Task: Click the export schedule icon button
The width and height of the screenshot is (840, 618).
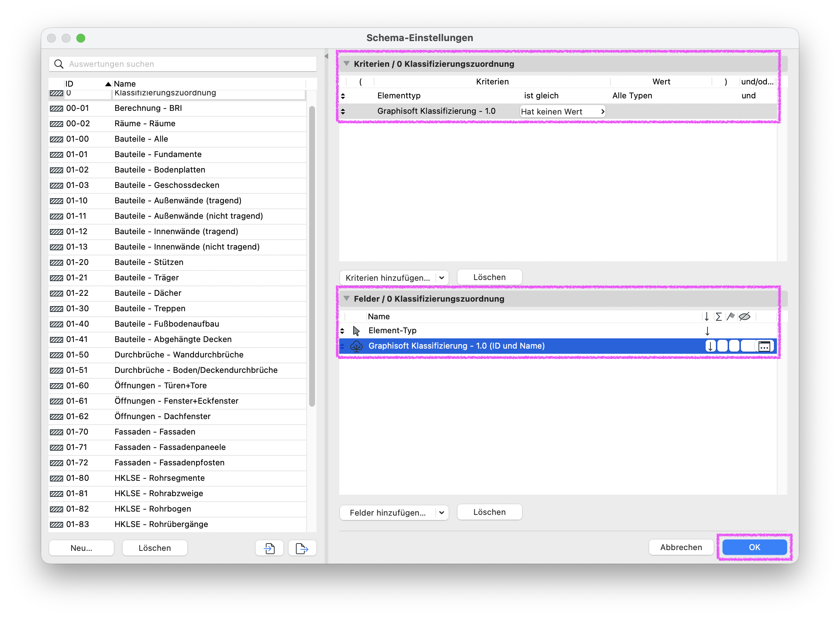Action: click(x=302, y=548)
